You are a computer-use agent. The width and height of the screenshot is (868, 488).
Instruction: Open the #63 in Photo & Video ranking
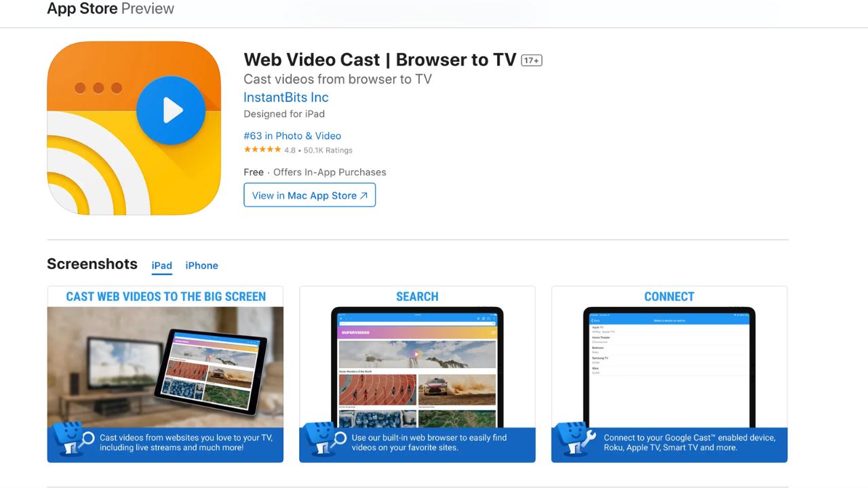[292, 136]
